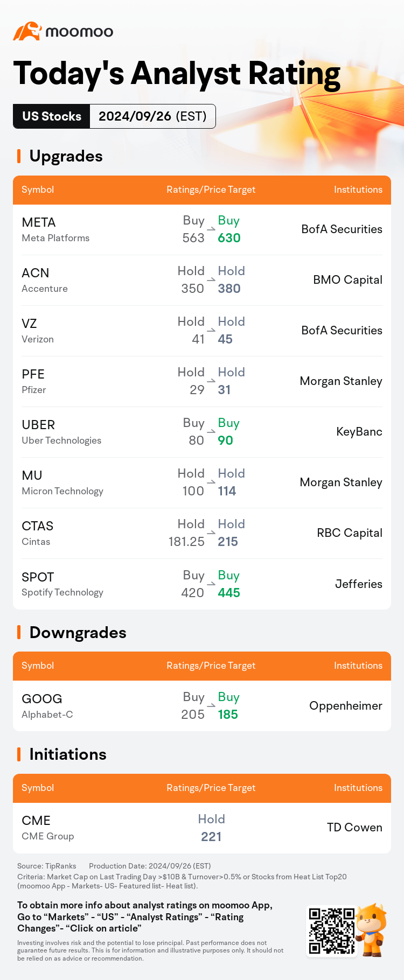
Task: Select the US Stocks tab
Action: pyautogui.click(x=52, y=116)
